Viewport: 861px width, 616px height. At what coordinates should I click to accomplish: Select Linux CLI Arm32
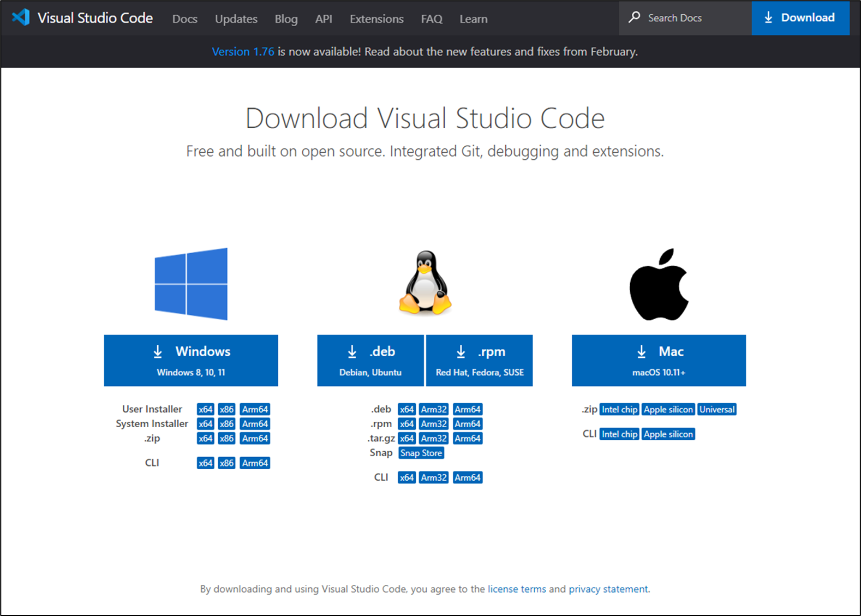tap(434, 477)
